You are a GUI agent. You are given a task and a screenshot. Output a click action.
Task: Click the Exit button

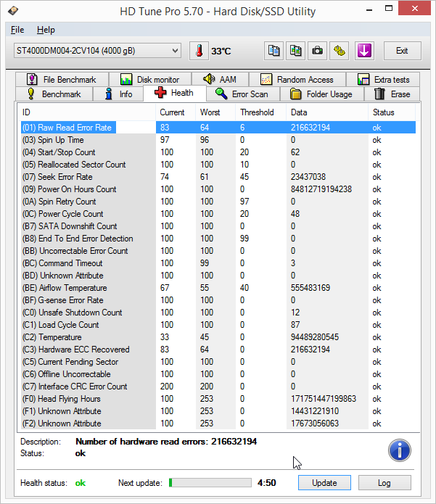click(402, 51)
